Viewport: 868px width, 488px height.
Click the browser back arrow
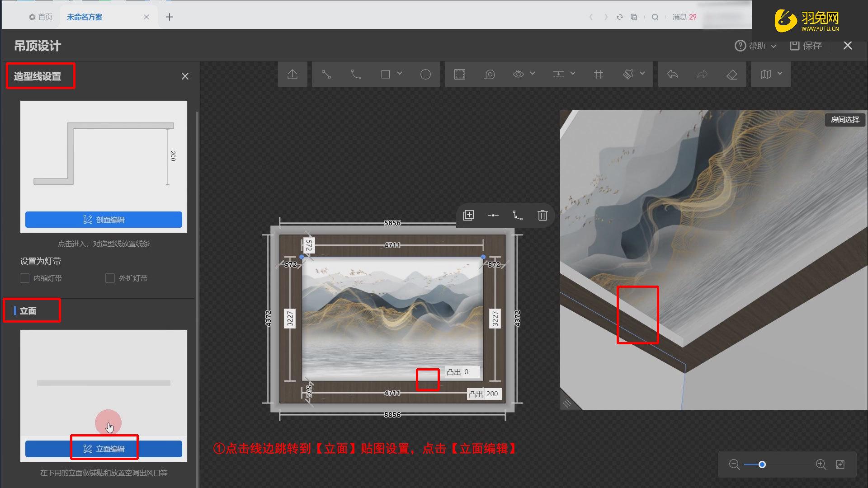[x=591, y=17]
